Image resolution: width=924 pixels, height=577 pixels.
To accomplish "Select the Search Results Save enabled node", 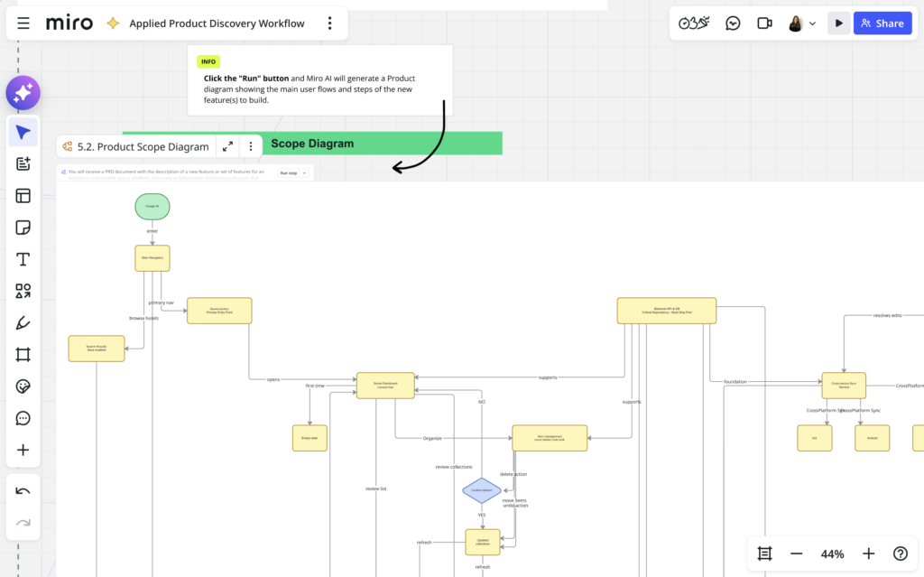I will click(x=96, y=348).
